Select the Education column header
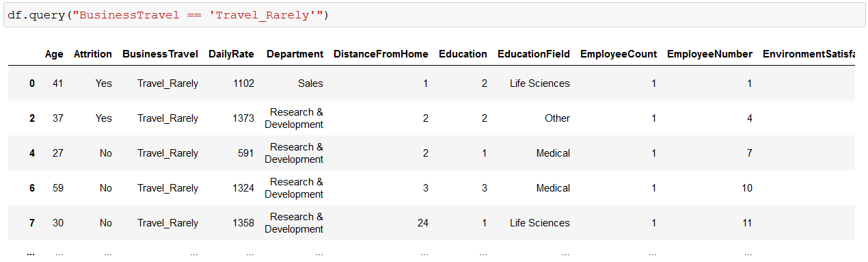868x262 pixels. 463,54
